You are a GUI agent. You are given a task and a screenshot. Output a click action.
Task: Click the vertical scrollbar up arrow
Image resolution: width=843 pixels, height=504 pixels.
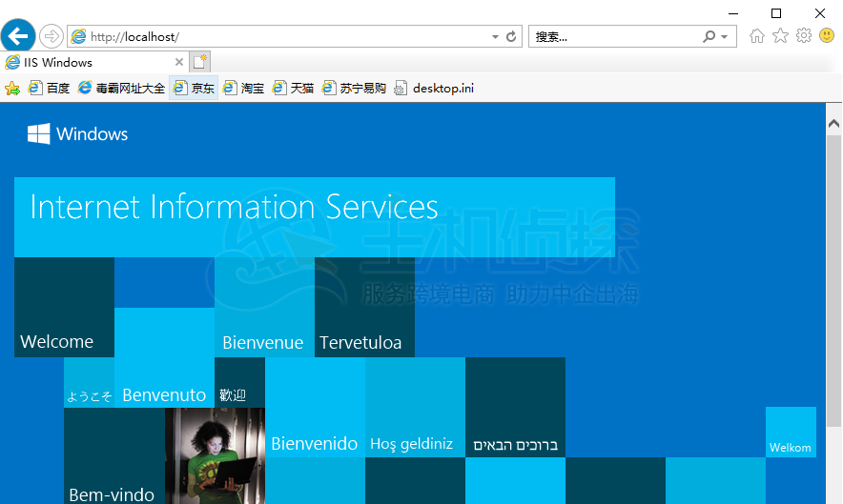pos(833,124)
